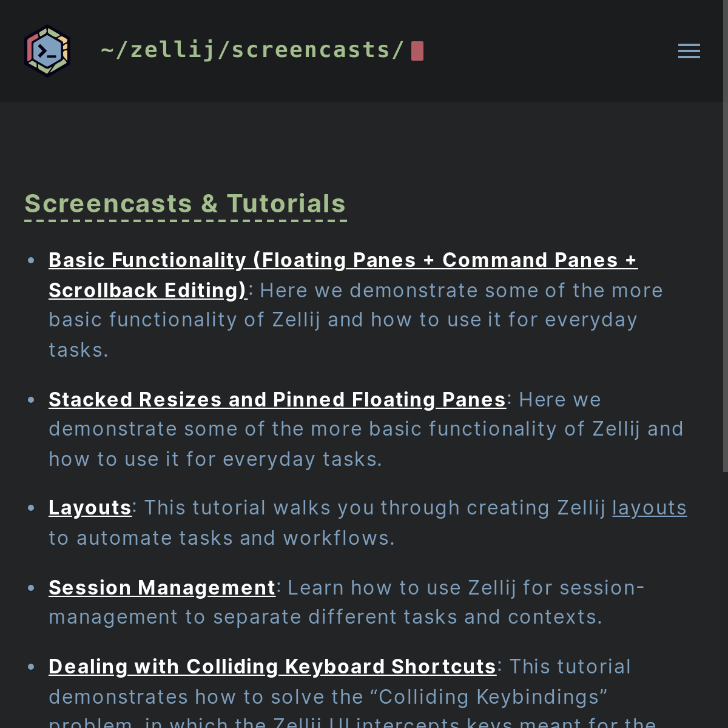
Task: Click the Zellij hexagon logo icon
Action: pos(47,51)
